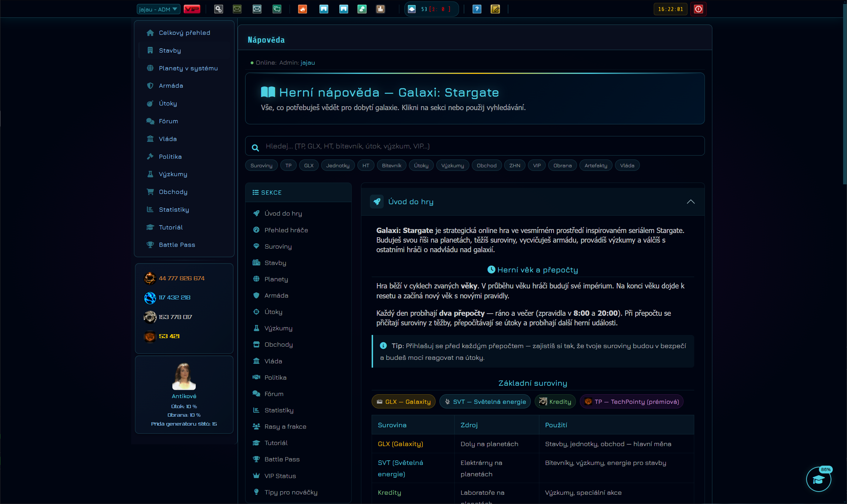Click the gears settings icon in top bar

click(x=219, y=9)
